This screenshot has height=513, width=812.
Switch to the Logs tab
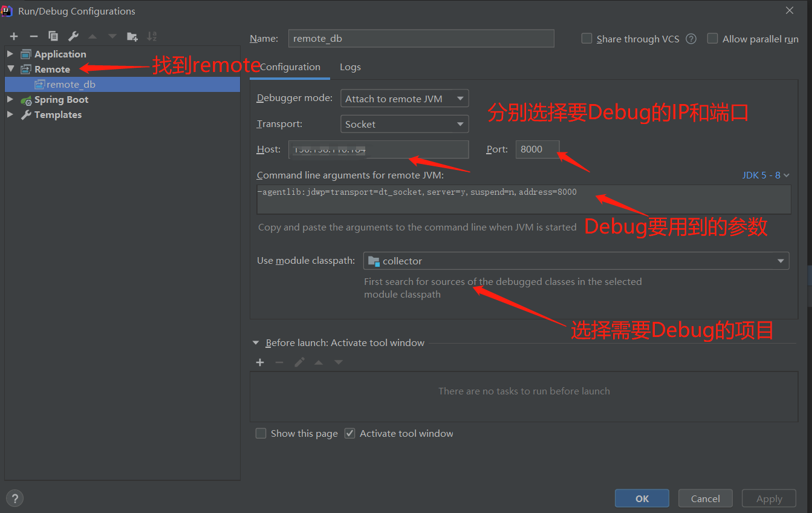(x=350, y=67)
